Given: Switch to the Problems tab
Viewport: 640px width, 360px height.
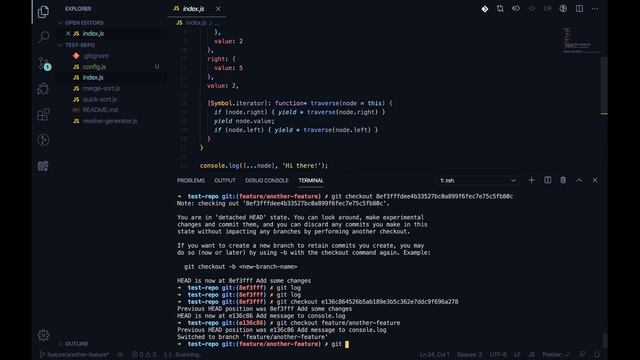Looking at the screenshot, I should (x=191, y=180).
